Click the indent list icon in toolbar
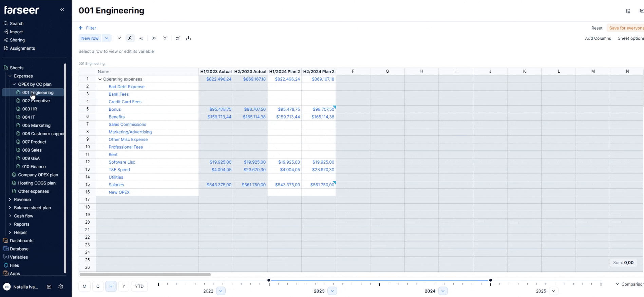Screen dimensions: 644x297 [141, 38]
